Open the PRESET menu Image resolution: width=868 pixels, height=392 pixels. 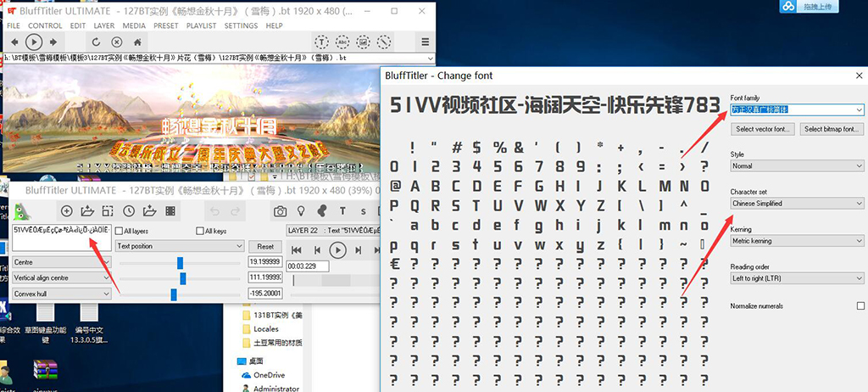(166, 25)
